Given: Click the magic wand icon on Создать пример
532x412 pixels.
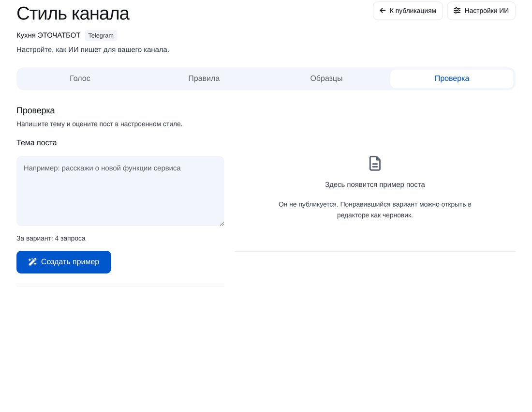Looking at the screenshot, I should pos(32,262).
